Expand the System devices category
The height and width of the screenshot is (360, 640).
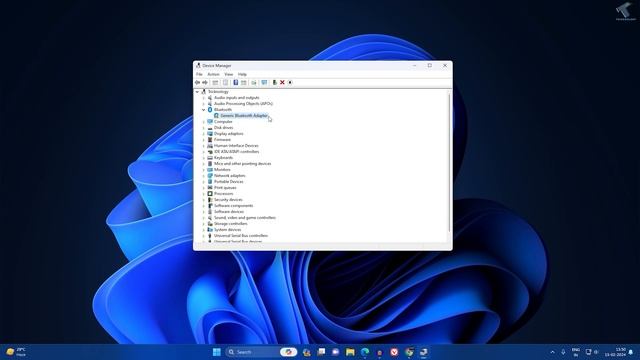pyautogui.click(x=204, y=230)
